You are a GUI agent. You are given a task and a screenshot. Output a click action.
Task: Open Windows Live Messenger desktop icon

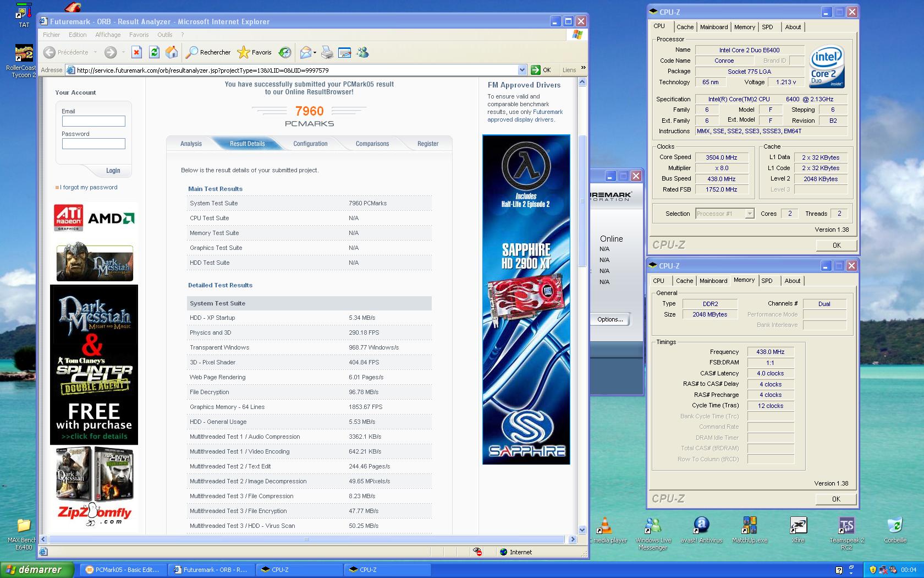point(653,533)
